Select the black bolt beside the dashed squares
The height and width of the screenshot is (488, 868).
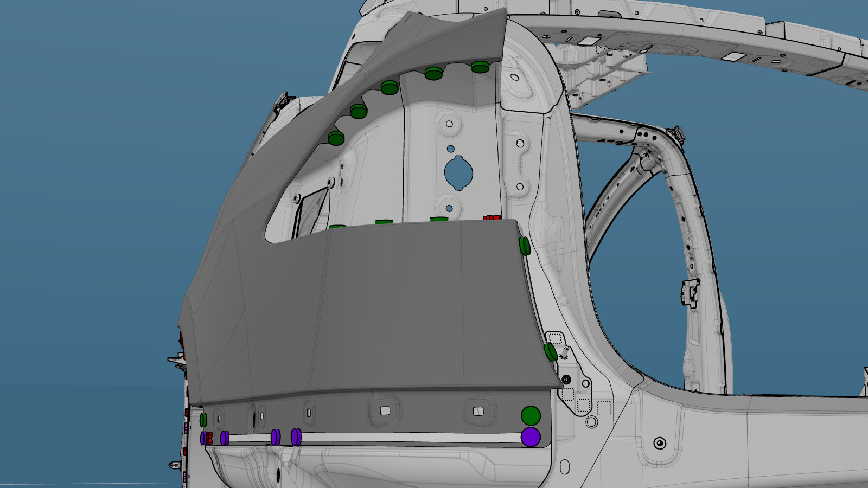pyautogui.click(x=567, y=379)
